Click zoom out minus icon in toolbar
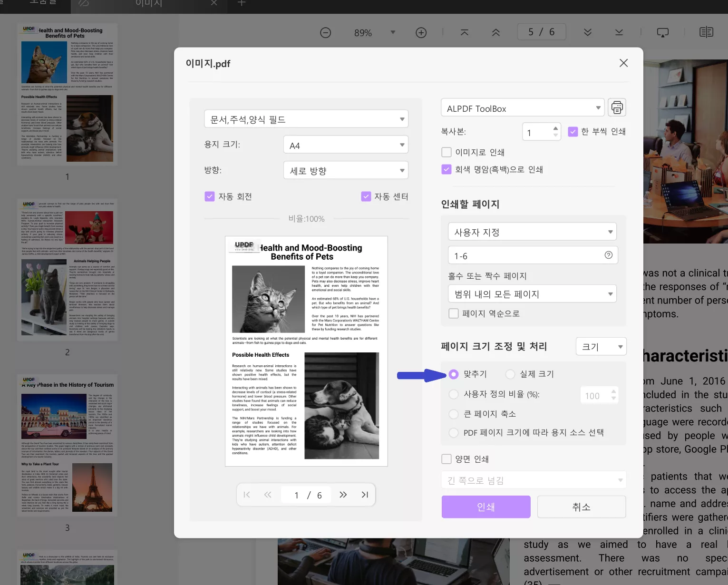728x585 pixels. coord(326,33)
